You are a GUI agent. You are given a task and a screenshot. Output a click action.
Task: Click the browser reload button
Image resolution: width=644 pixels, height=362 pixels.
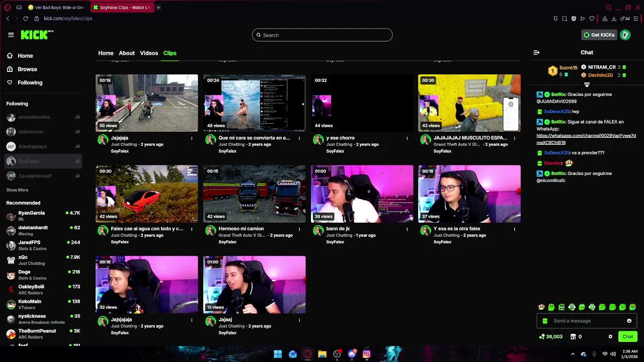pos(26,19)
